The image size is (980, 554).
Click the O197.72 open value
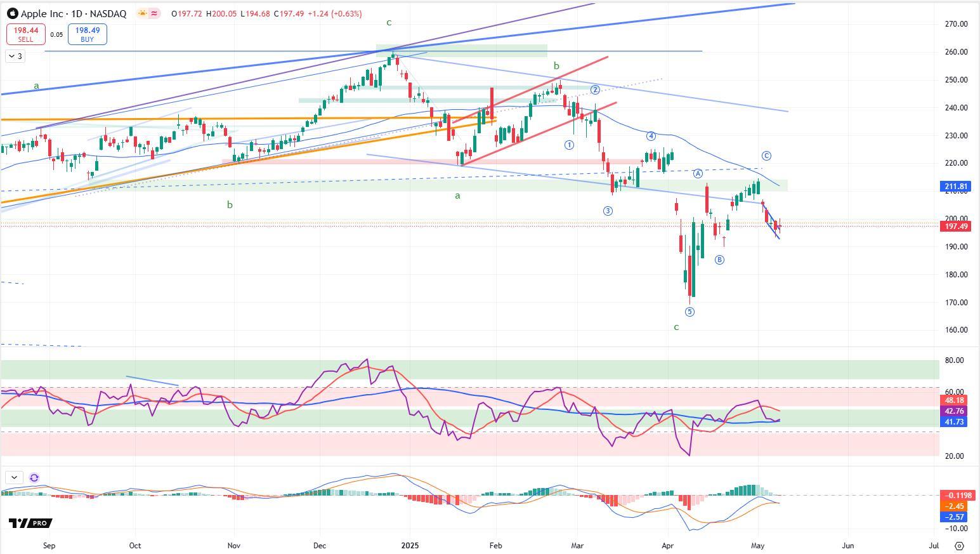186,13
